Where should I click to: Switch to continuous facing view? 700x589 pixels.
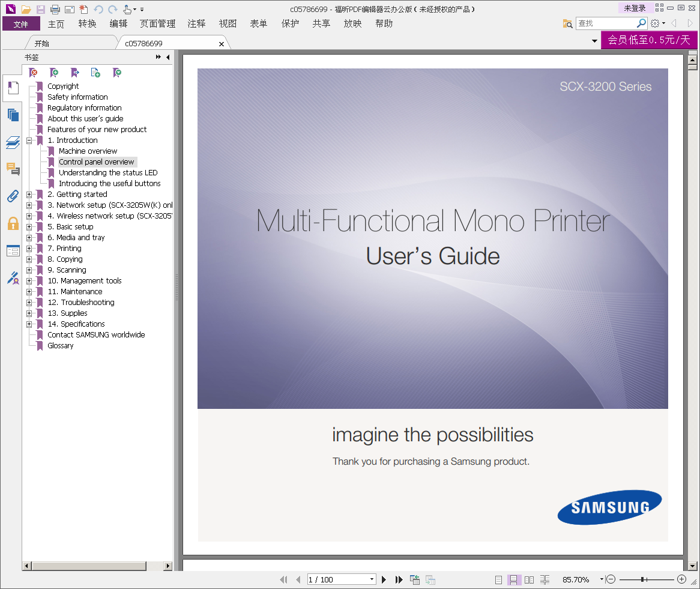(545, 579)
